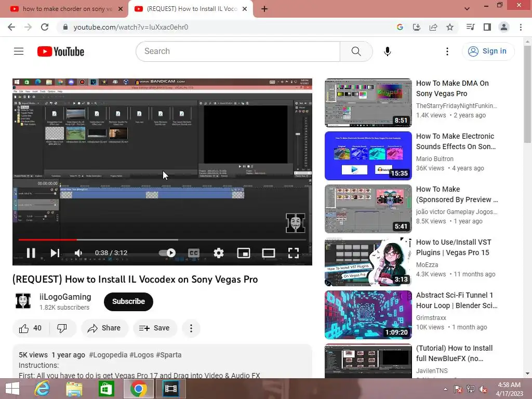Go to YouTube home via logo
Image resolution: width=532 pixels, height=399 pixels.
[61, 51]
